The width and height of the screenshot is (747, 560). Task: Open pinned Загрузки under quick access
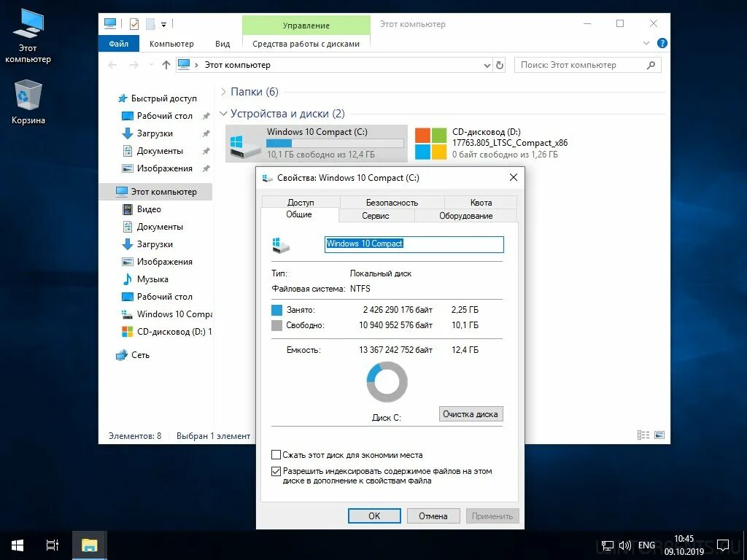[x=155, y=133]
